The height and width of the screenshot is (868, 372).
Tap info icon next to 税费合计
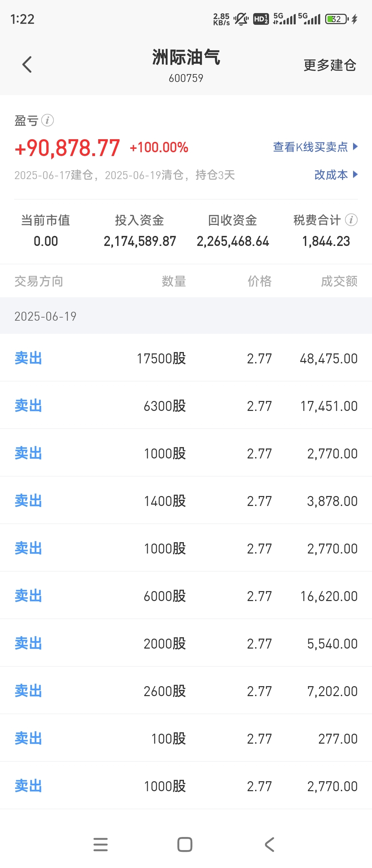[x=351, y=220]
